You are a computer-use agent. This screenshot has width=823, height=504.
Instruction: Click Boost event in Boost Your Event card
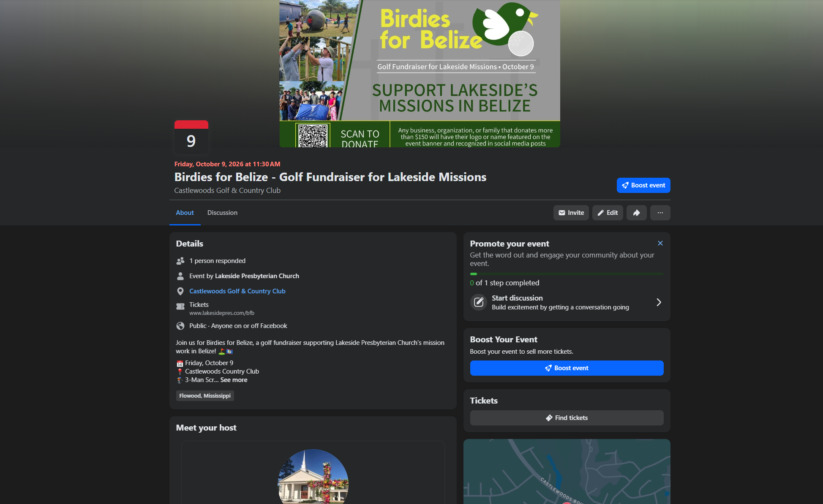click(x=567, y=368)
